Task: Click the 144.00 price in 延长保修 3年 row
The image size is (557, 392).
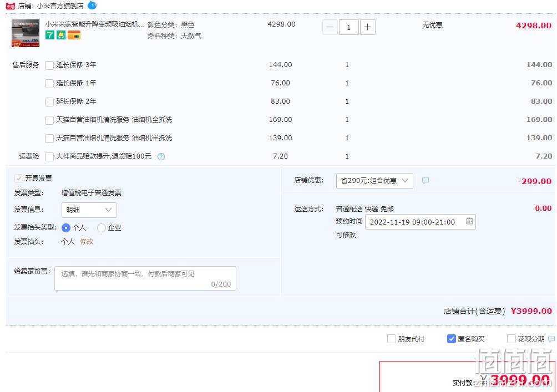Action: tap(280, 65)
